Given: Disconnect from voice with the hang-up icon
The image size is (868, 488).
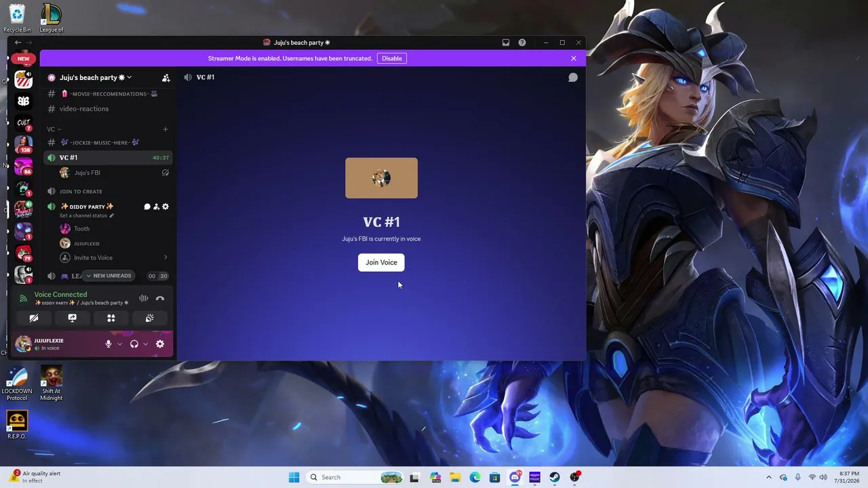Looking at the screenshot, I should 160,298.
